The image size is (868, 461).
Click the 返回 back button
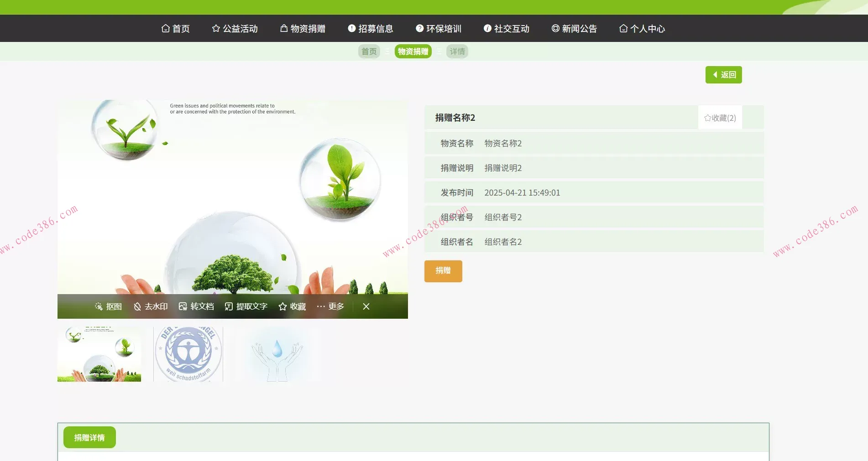pos(723,74)
